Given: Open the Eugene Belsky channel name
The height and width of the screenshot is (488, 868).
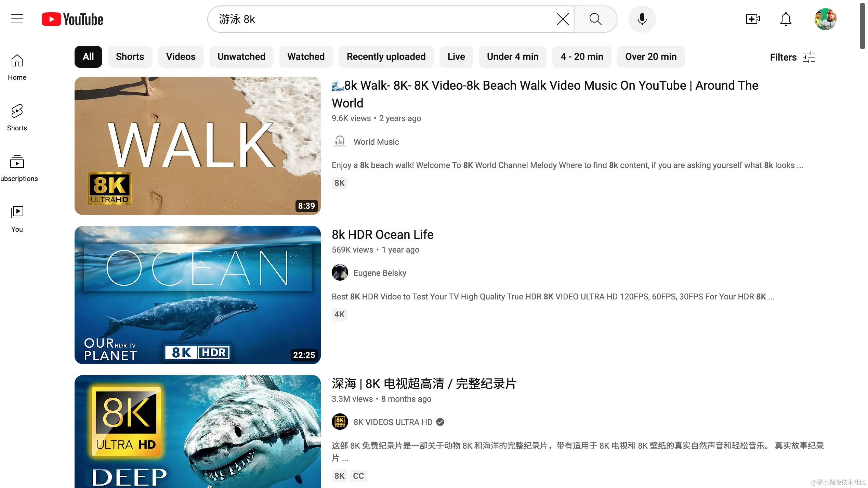Looking at the screenshot, I should 380,273.
